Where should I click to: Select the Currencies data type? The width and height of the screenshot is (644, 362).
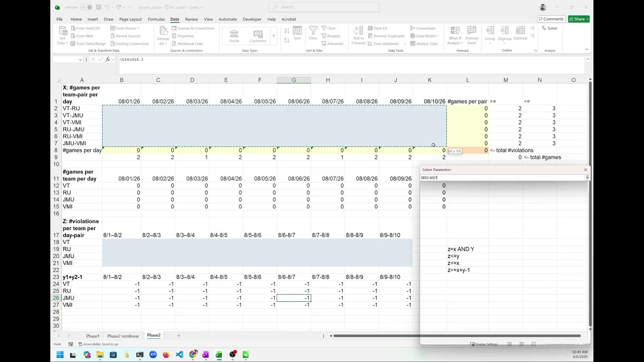point(258,36)
